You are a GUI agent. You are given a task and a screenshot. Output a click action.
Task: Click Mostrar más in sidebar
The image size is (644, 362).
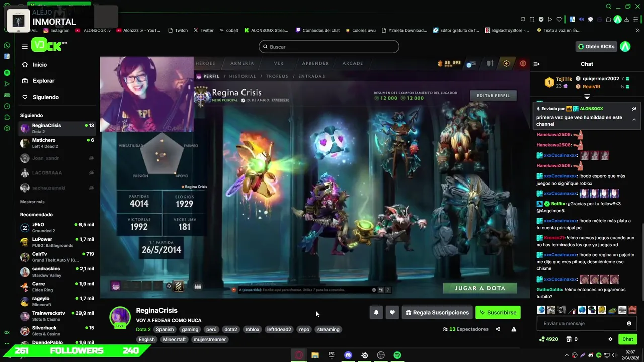32,202
